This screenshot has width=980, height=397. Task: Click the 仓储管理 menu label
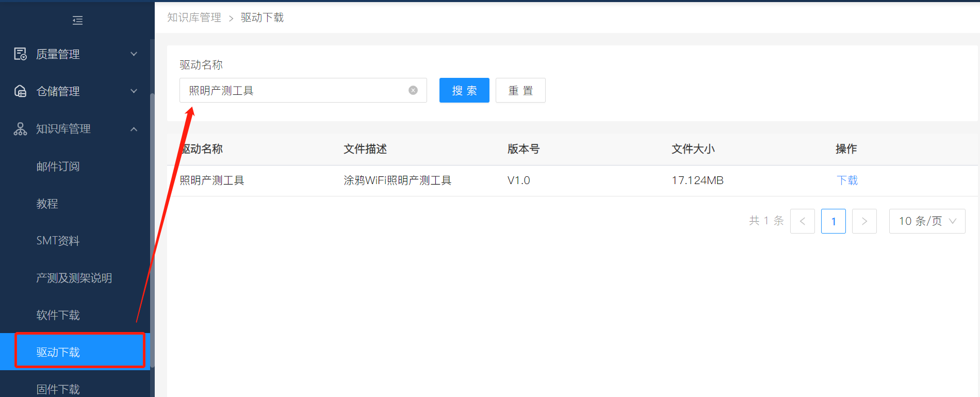58,91
